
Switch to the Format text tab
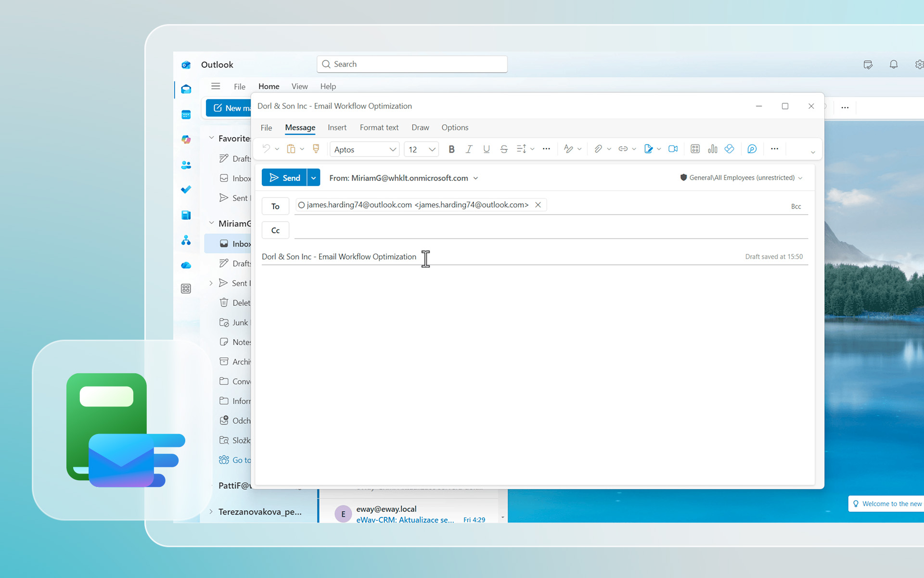(x=379, y=127)
